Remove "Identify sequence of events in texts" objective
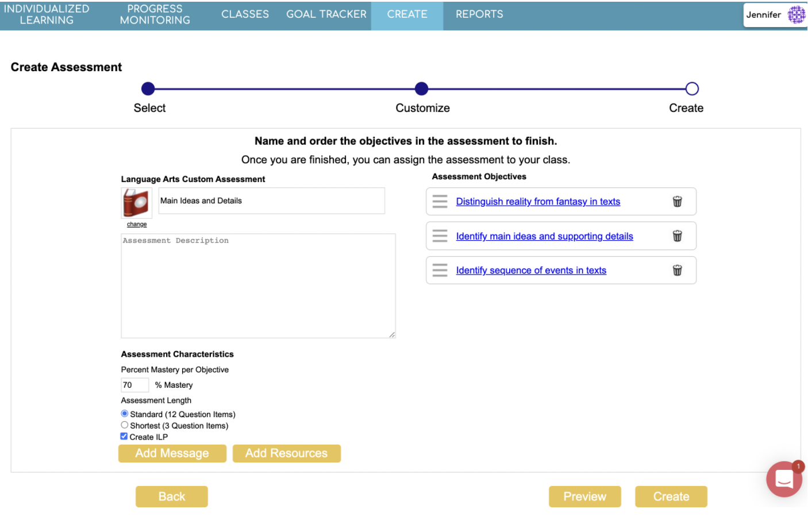The image size is (808, 532). pos(677,270)
